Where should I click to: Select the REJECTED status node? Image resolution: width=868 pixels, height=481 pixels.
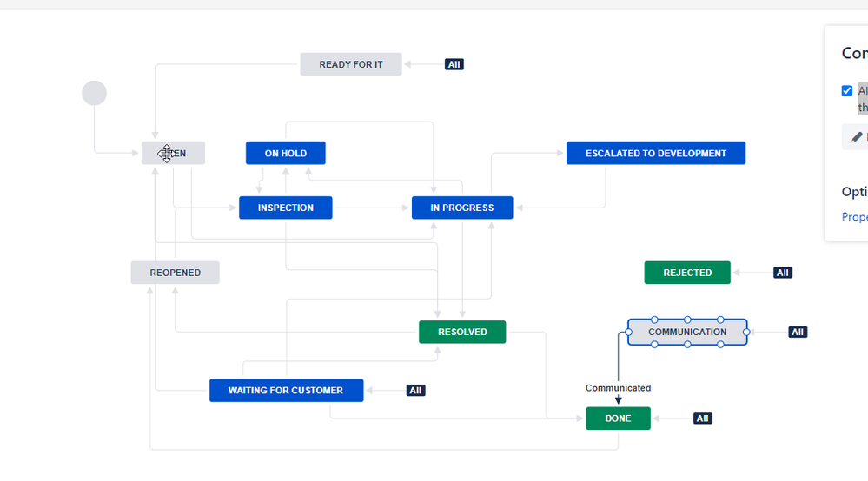pos(687,273)
